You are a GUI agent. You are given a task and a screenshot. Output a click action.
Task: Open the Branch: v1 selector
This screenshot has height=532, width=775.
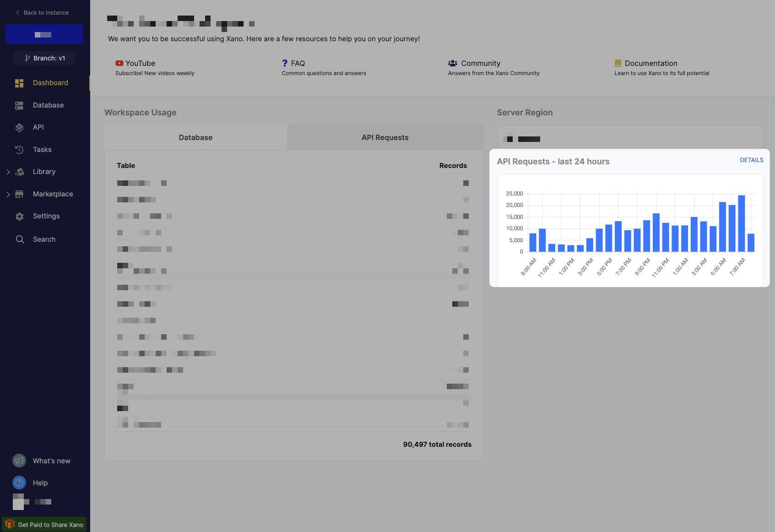[44, 58]
